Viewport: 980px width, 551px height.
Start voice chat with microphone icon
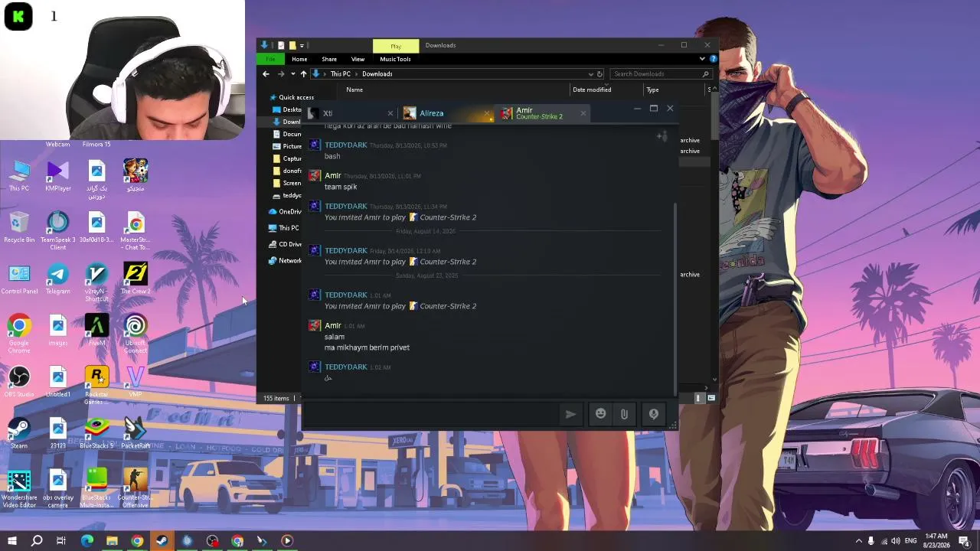[654, 414]
